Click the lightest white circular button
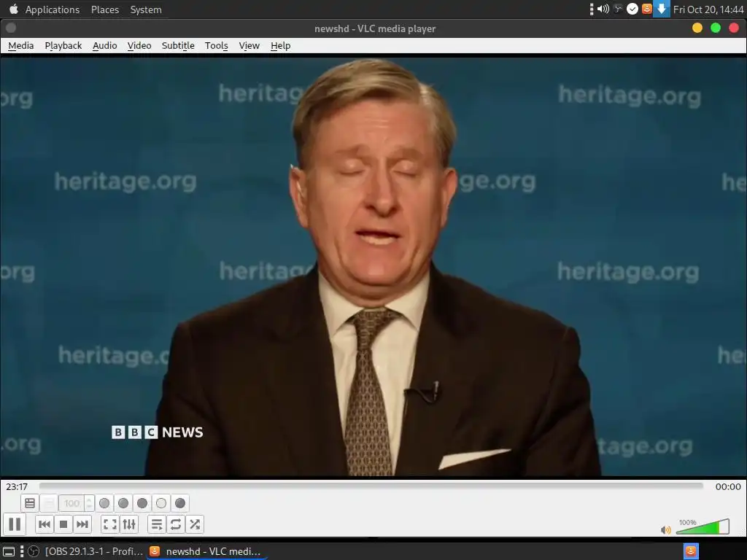 (x=161, y=503)
